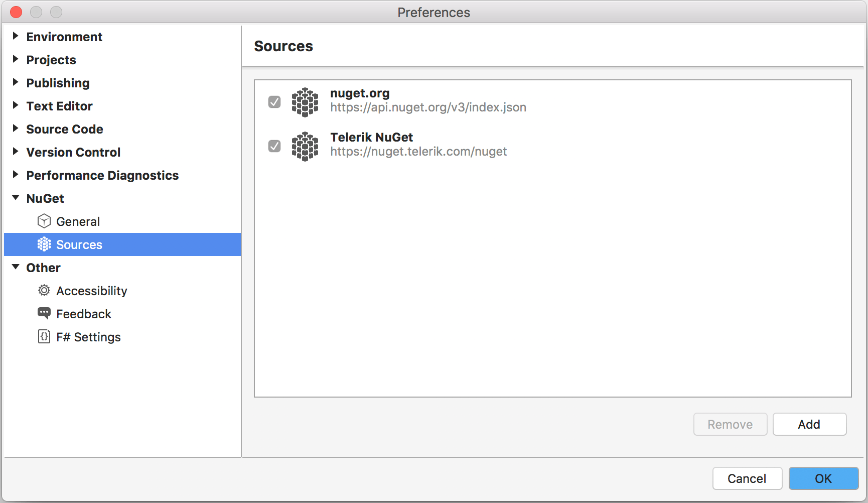Click the nuget.org package source icon
This screenshot has width=868, height=503.
(x=305, y=102)
